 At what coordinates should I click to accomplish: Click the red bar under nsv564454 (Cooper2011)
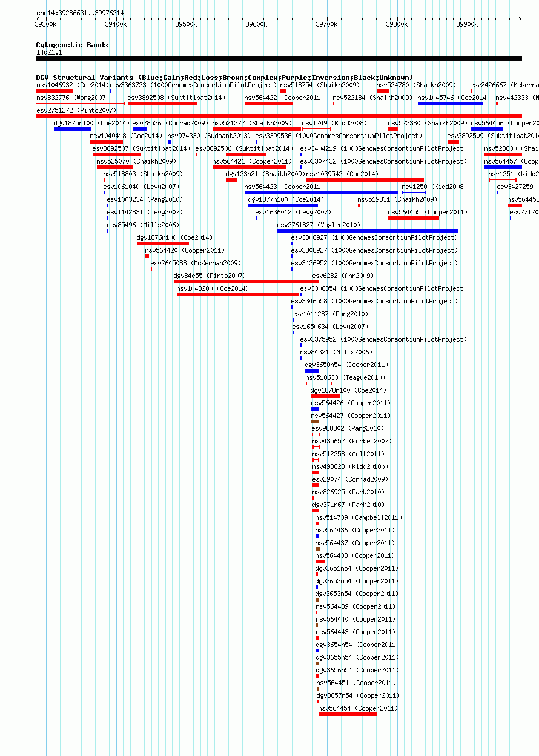[348, 714]
